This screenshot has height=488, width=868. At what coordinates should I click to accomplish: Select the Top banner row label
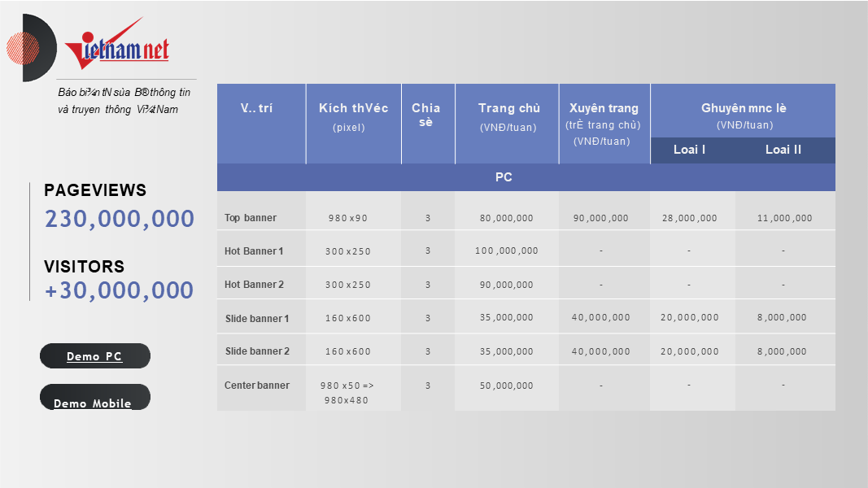pyautogui.click(x=251, y=218)
